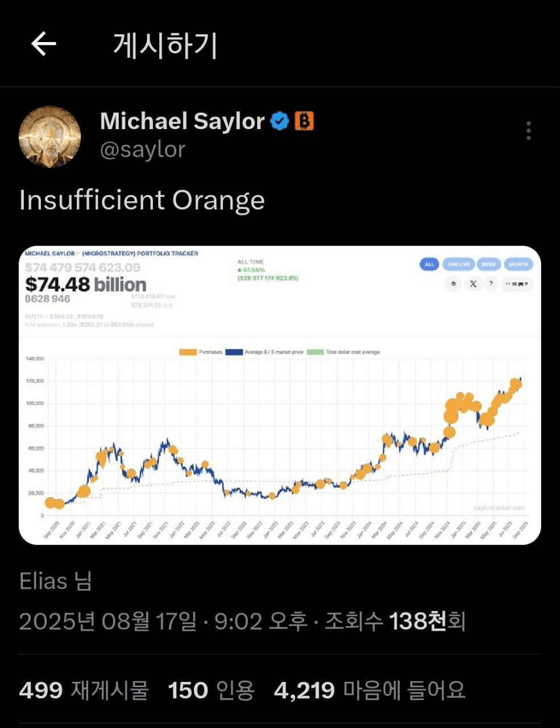Select the ALL time range pill
Screen dimensions: 560x728
coord(429,264)
